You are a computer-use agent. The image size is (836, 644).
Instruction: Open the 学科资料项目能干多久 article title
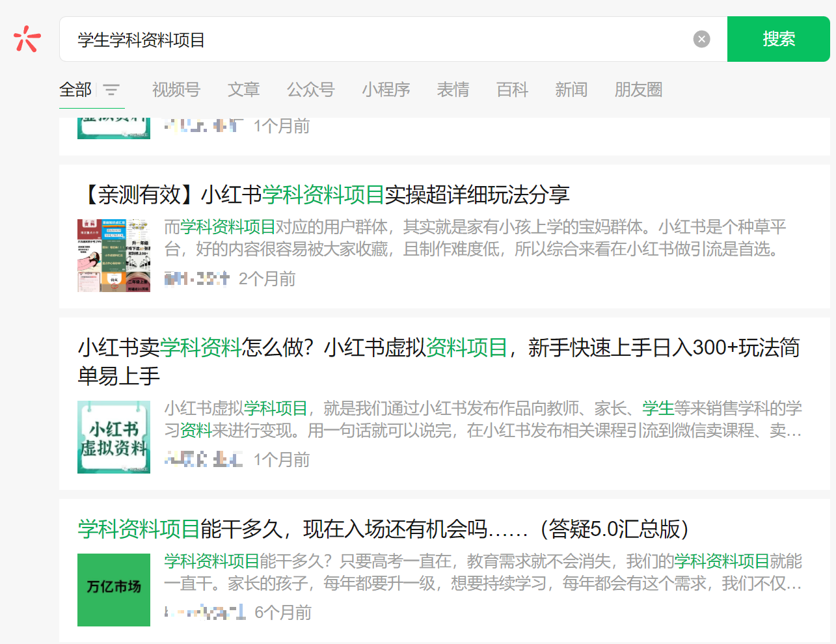[x=383, y=529]
